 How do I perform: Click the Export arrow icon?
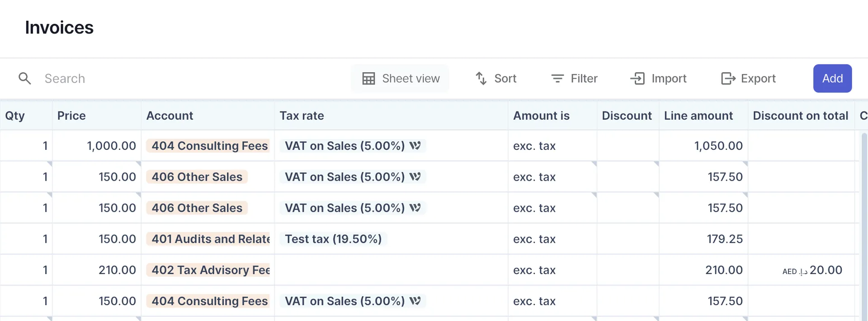click(728, 79)
